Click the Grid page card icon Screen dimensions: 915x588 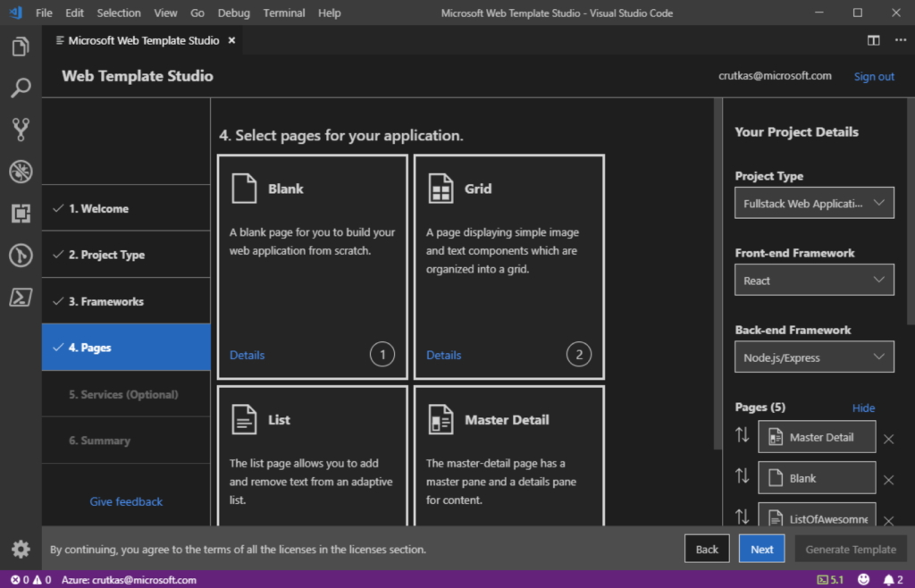click(441, 189)
